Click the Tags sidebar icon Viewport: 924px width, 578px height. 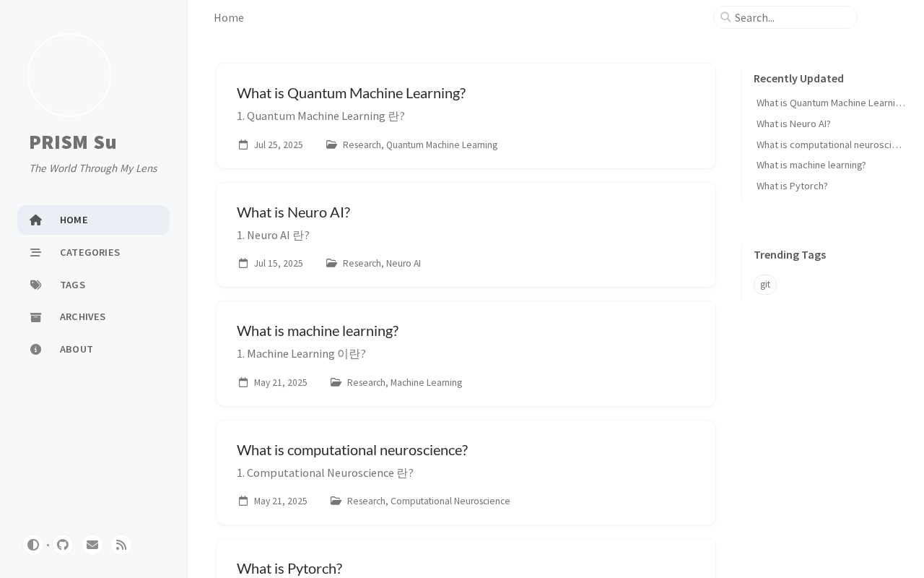[x=35, y=285]
